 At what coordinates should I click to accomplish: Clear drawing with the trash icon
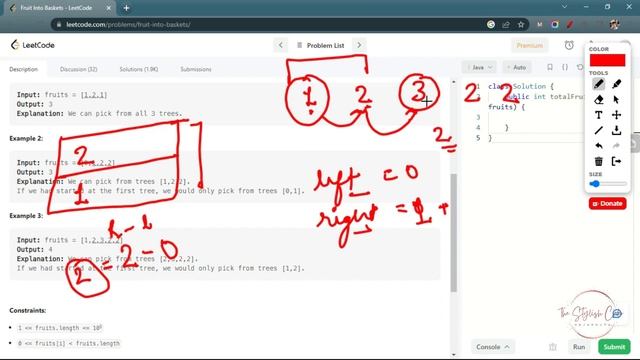point(598,161)
